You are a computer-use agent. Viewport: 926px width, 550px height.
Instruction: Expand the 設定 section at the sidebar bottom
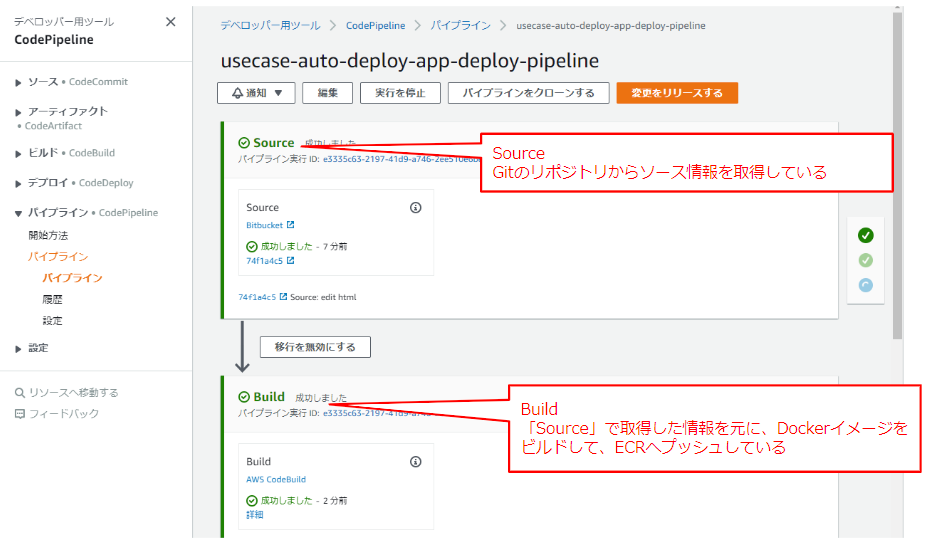tap(18, 349)
